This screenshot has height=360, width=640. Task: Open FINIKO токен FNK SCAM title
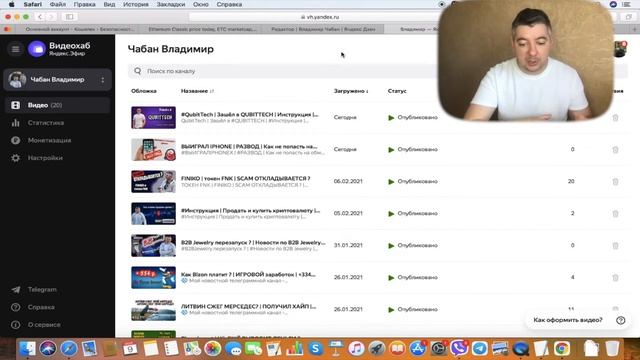coord(245,178)
